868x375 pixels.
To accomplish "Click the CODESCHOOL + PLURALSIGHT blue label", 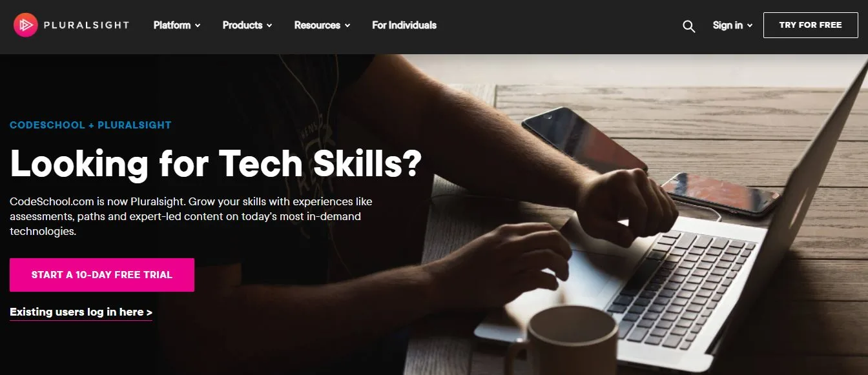I will [x=90, y=125].
